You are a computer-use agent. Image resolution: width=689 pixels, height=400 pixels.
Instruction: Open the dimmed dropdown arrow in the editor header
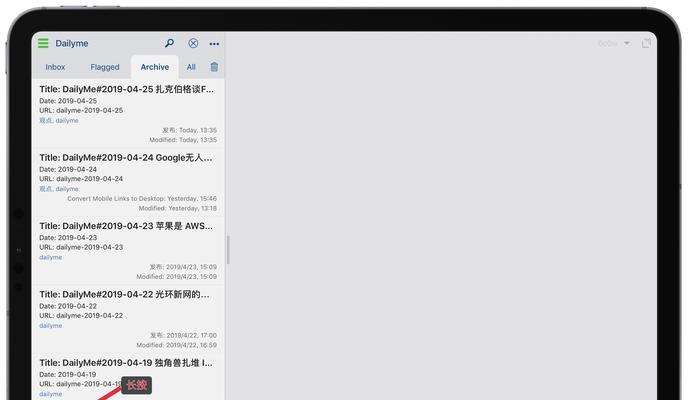tap(627, 43)
